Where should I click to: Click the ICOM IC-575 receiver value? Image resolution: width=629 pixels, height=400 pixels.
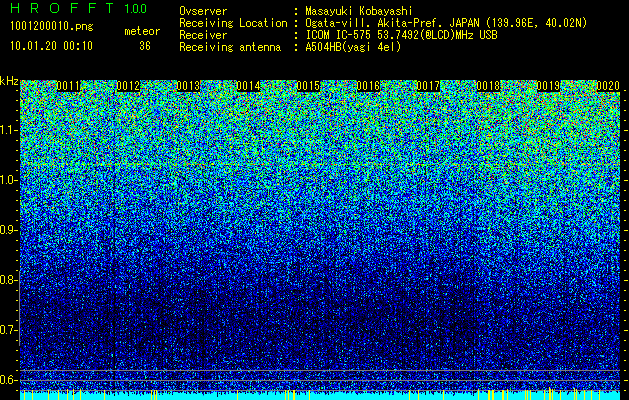[x=401, y=35]
